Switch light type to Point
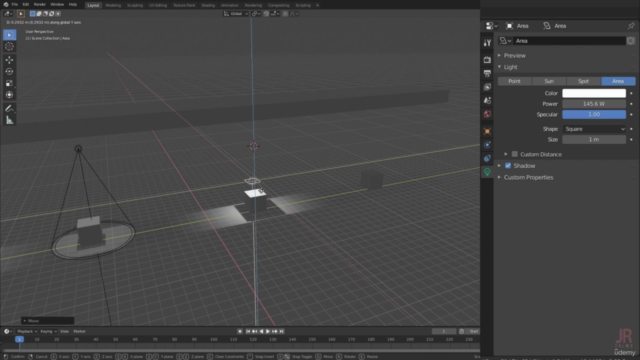Image resolution: width=640 pixels, height=360 pixels. coord(514,81)
